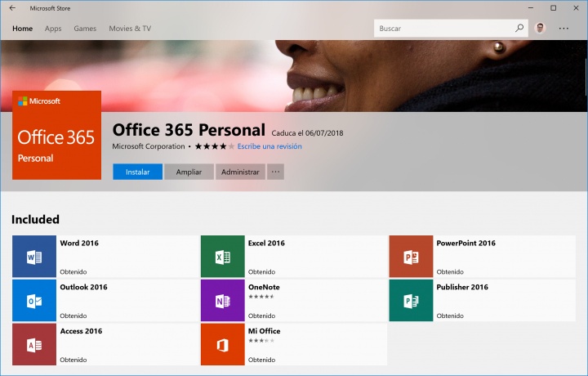
Task: Open the top-right more options menu
Action: (563, 28)
